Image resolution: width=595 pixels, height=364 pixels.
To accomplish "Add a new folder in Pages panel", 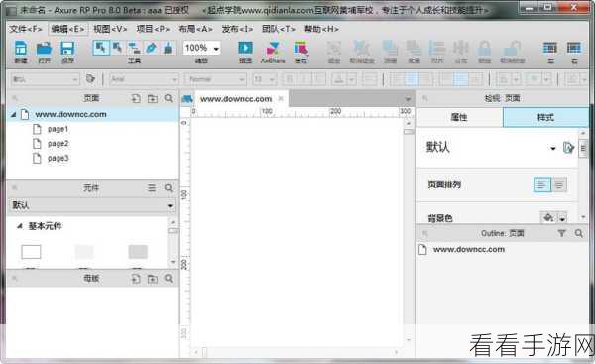I will pos(153,98).
